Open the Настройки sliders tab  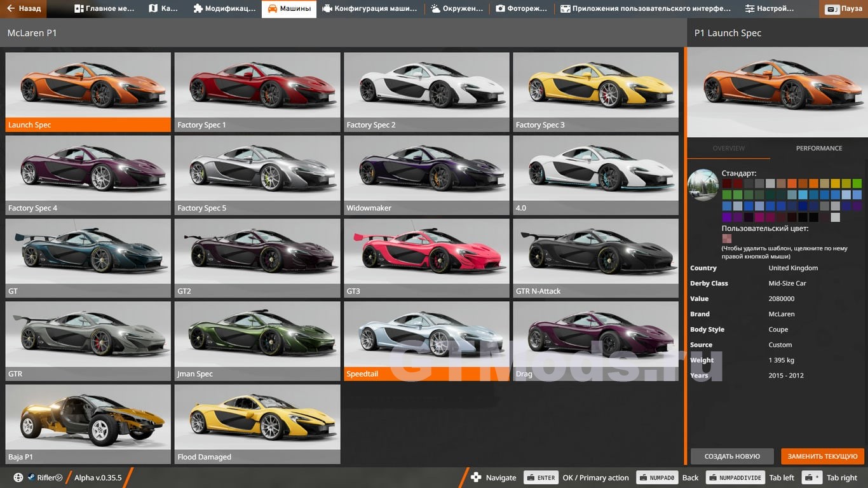[x=770, y=9]
